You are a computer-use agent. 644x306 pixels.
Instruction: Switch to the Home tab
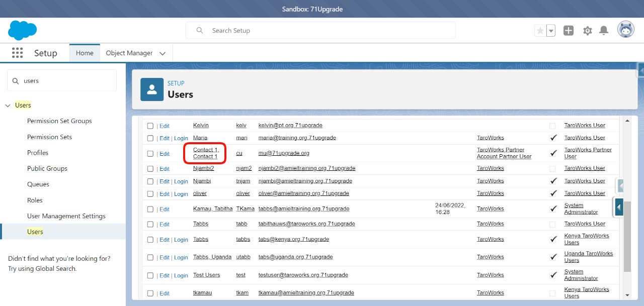pyautogui.click(x=85, y=53)
